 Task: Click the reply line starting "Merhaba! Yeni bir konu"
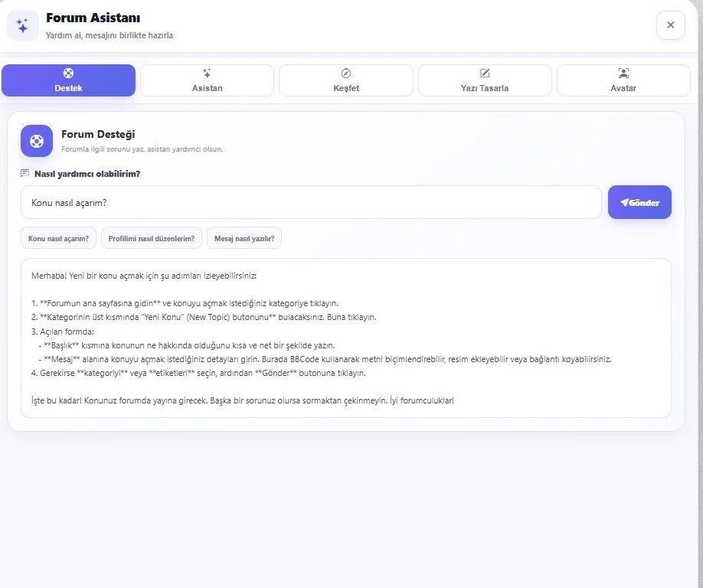(x=144, y=276)
